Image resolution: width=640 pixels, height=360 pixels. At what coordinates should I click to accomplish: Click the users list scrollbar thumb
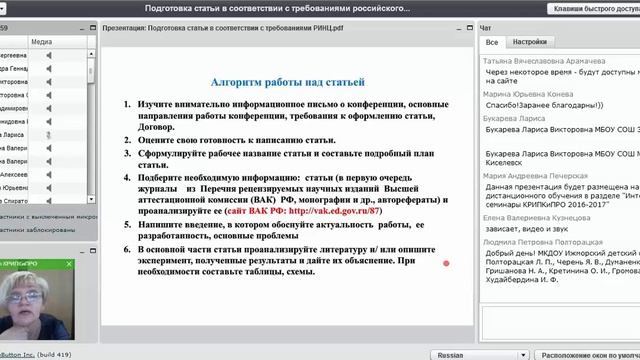[91, 70]
